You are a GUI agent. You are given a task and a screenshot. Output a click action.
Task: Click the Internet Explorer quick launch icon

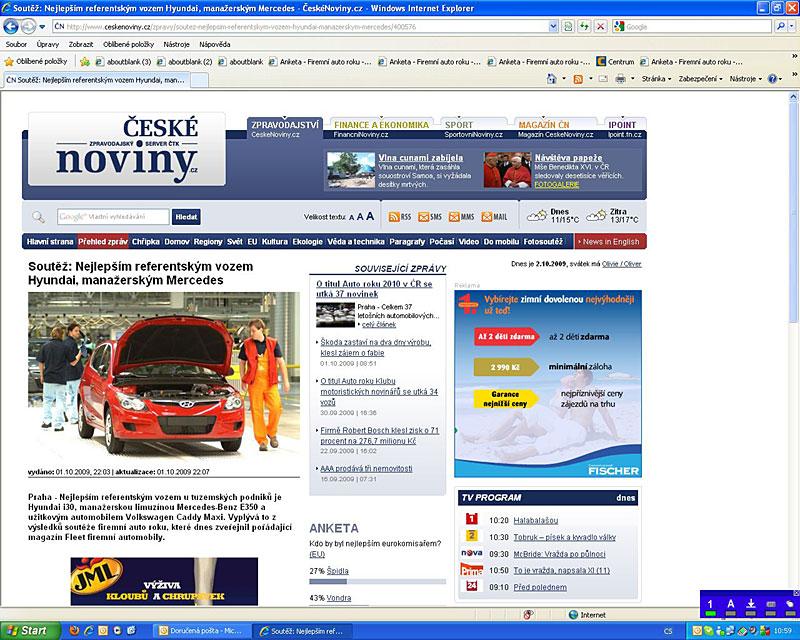[89, 631]
